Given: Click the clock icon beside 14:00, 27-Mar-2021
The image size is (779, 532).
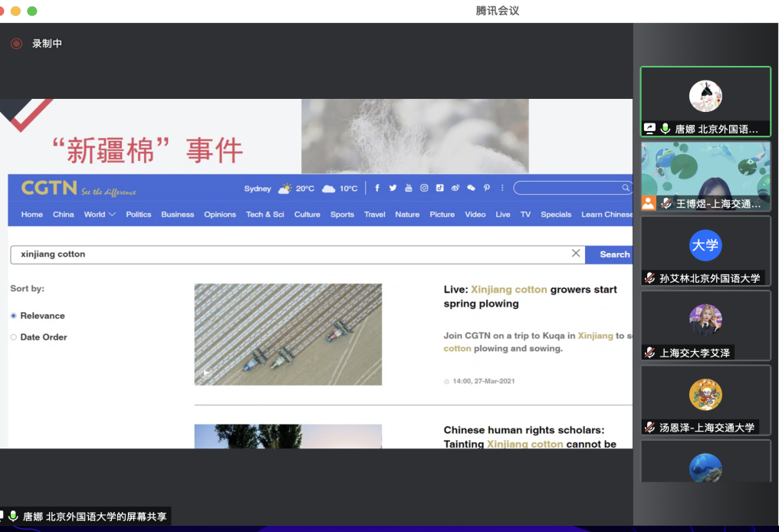Looking at the screenshot, I should pos(447,382).
